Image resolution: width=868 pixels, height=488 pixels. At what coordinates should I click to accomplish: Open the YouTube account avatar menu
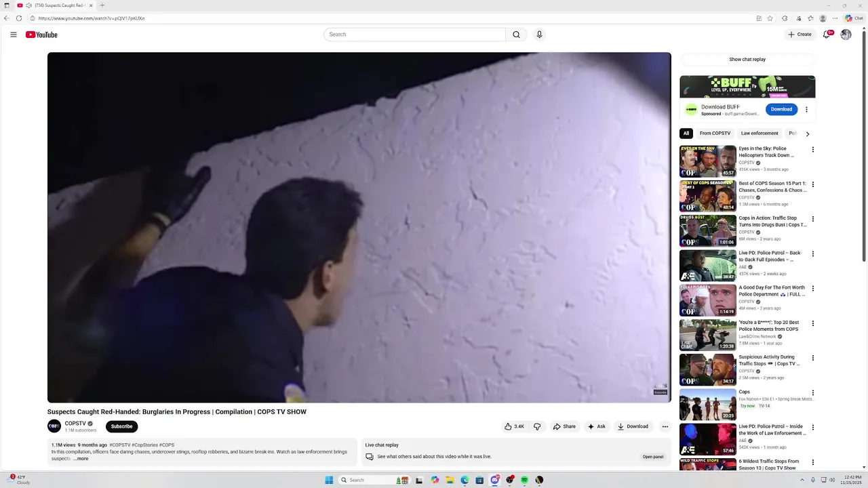tap(846, 35)
